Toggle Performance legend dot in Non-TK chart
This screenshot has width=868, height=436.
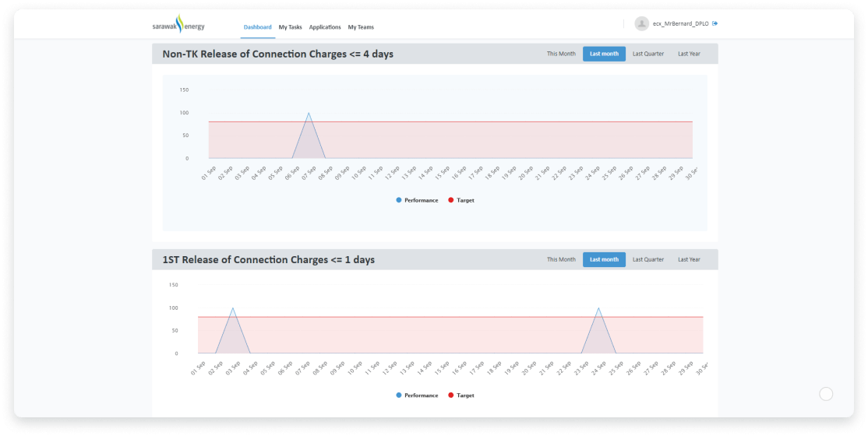(x=399, y=200)
